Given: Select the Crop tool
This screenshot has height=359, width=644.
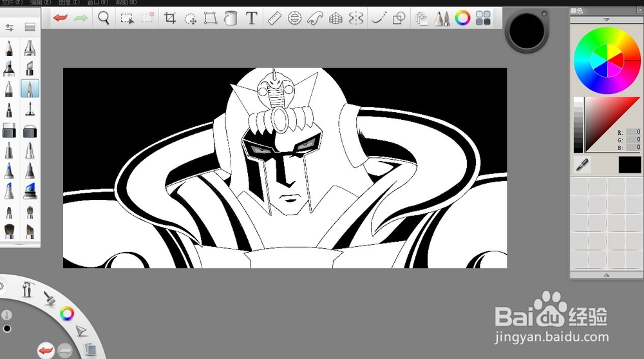Looking at the screenshot, I should (x=169, y=18).
